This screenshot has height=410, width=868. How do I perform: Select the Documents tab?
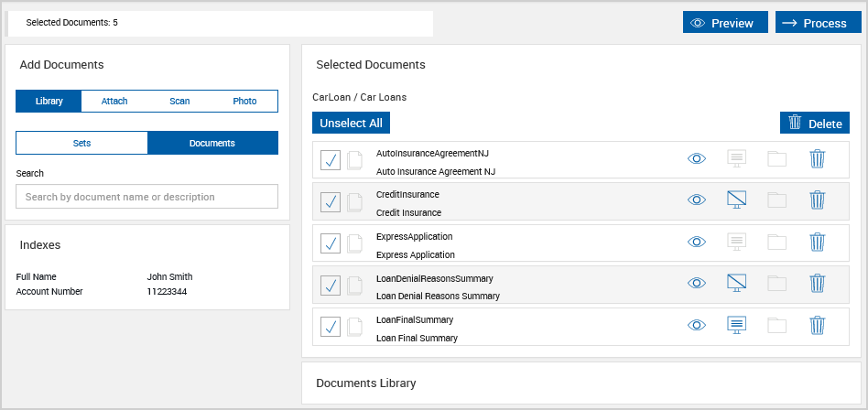[x=212, y=143]
